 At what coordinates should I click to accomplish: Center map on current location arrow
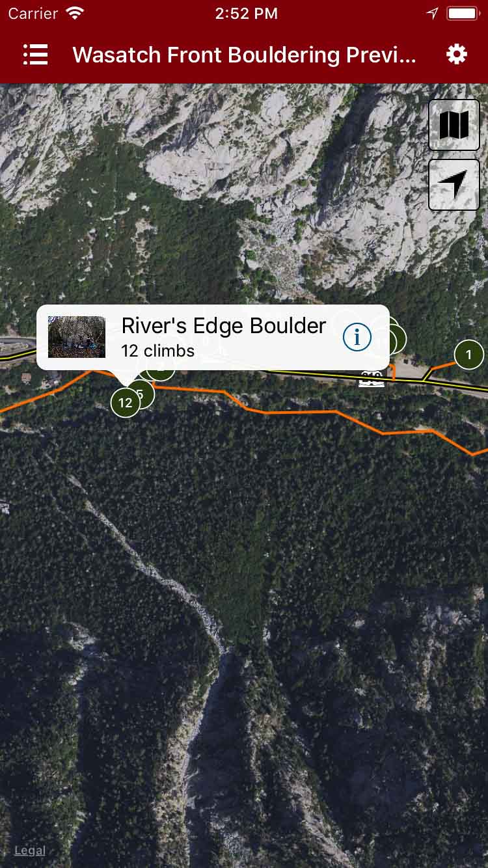coord(454,185)
